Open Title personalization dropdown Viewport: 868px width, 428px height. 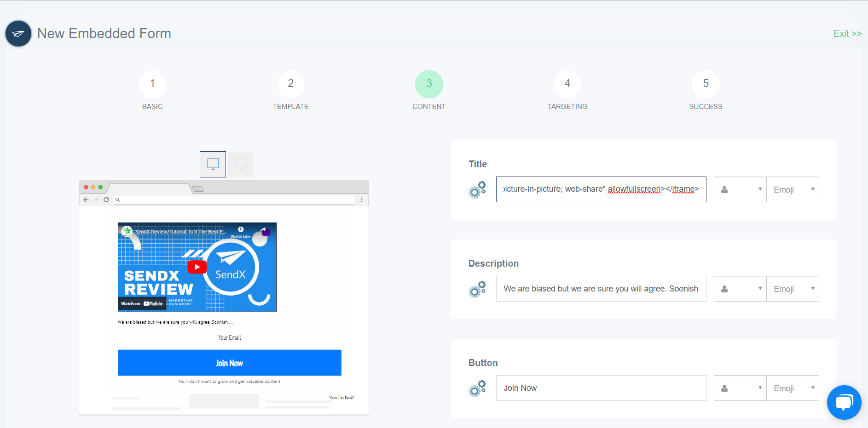pos(740,189)
